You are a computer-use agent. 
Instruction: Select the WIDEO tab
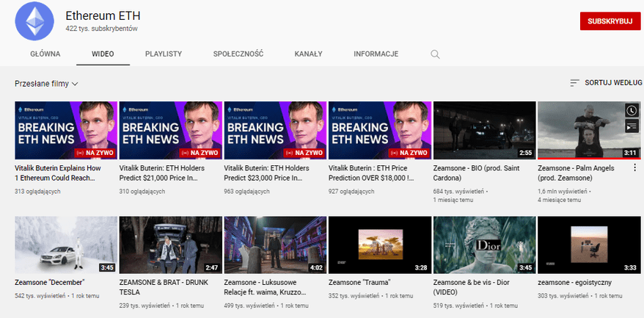[x=103, y=54]
